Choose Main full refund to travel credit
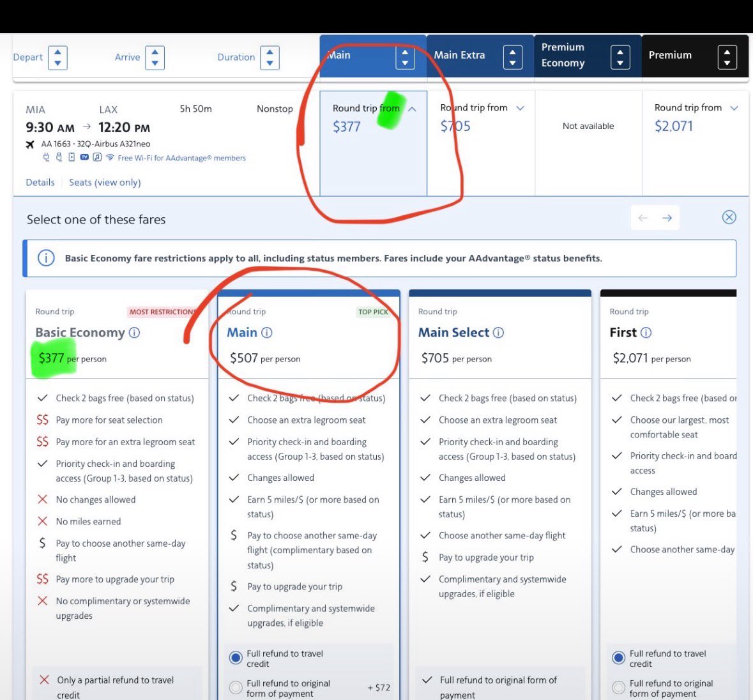The image size is (753, 700). pyautogui.click(x=236, y=658)
